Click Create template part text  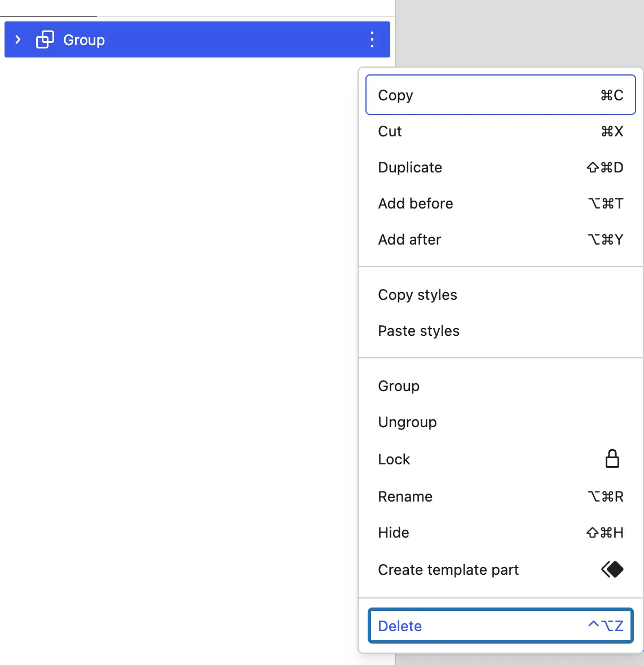[448, 570]
